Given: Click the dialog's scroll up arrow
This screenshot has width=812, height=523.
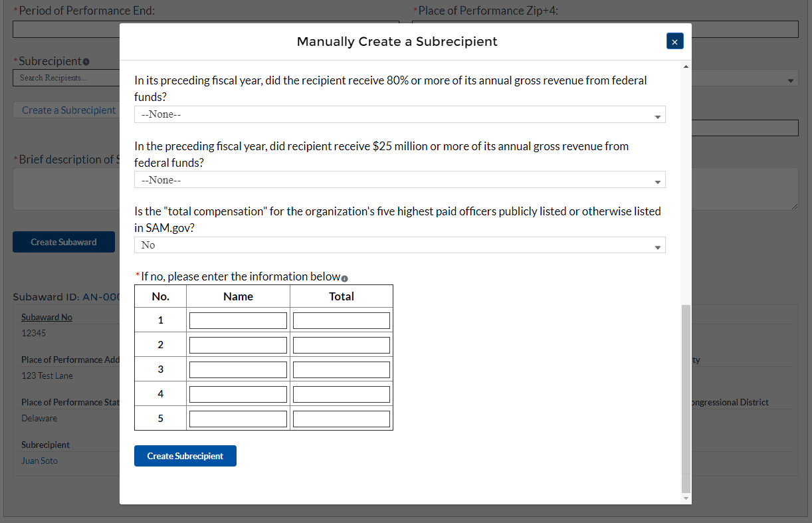Looking at the screenshot, I should 686,66.
